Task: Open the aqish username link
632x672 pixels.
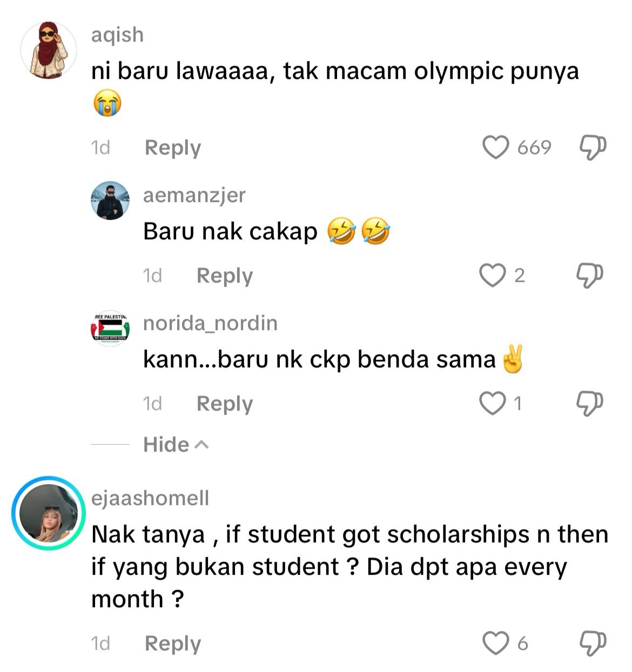Action: coord(117,35)
